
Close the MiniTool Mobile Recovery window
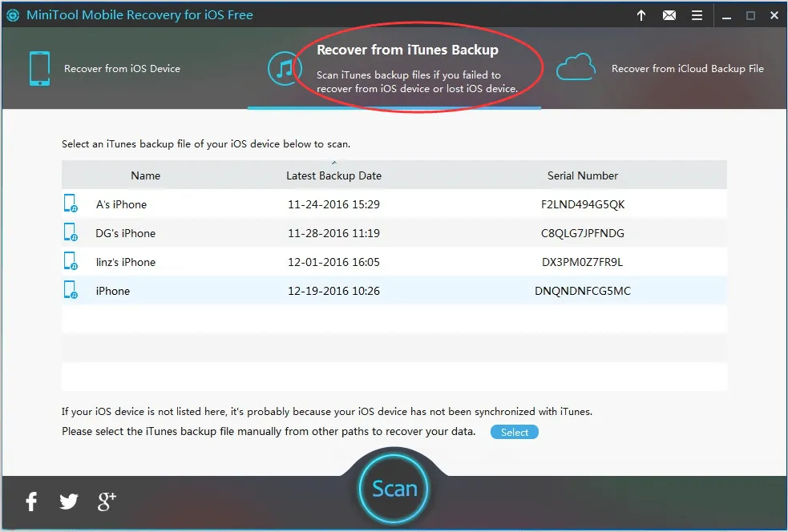pyautogui.click(x=774, y=15)
